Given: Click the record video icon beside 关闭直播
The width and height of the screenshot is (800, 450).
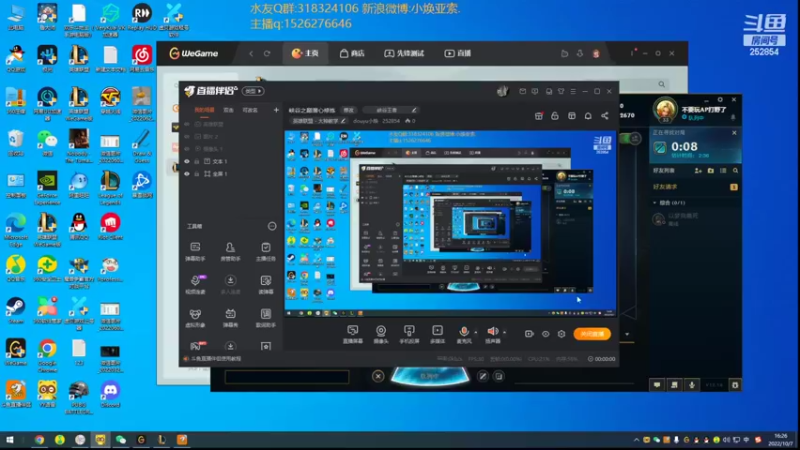Looking at the screenshot, I should (529, 334).
